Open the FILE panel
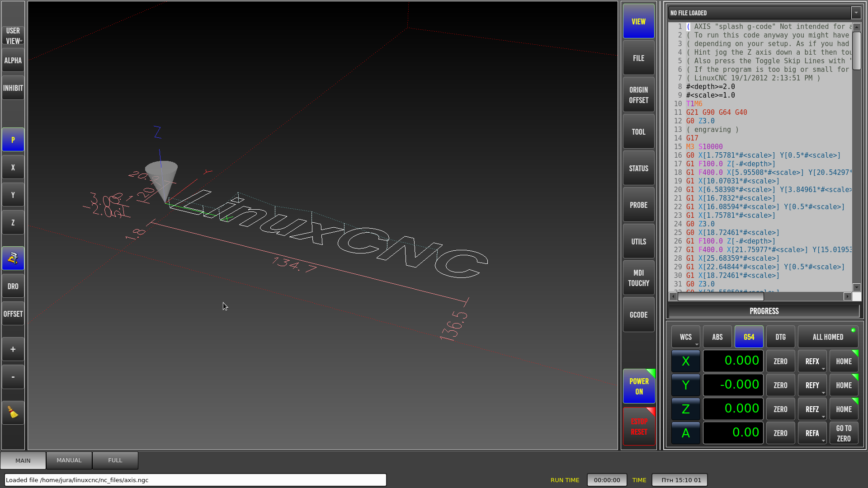The width and height of the screenshot is (868, 488). coord(638,58)
